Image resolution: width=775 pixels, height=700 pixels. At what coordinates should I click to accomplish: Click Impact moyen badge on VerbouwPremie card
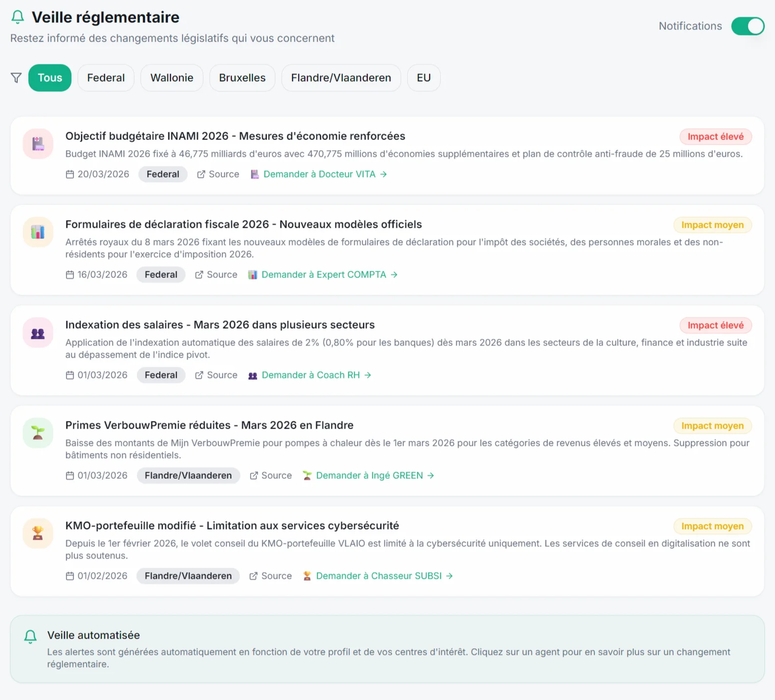[x=712, y=426]
